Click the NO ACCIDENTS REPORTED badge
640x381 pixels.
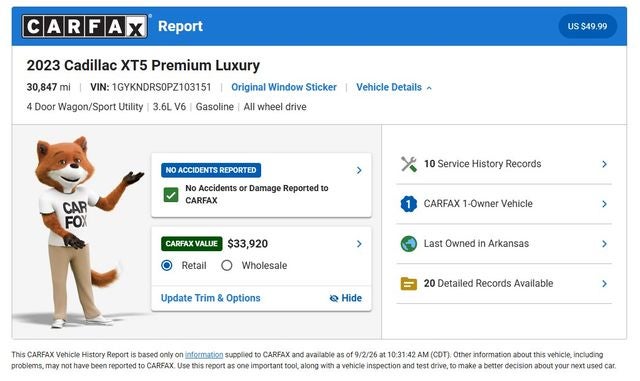211,170
